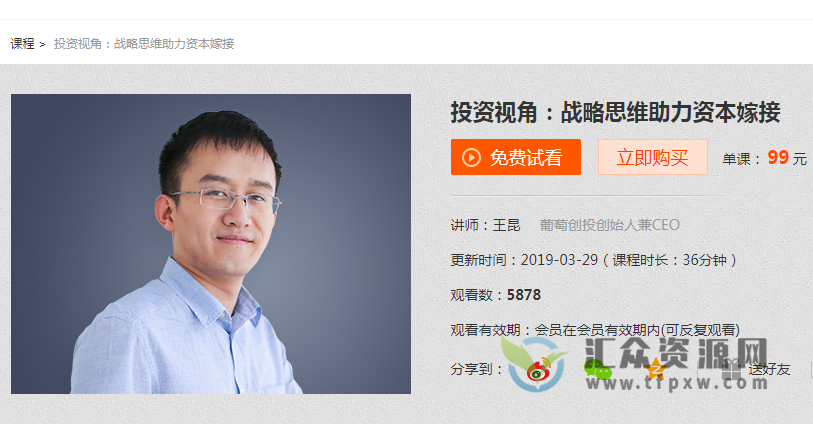Buy course with 立即购买 button
This screenshot has width=813, height=437.
tap(653, 157)
